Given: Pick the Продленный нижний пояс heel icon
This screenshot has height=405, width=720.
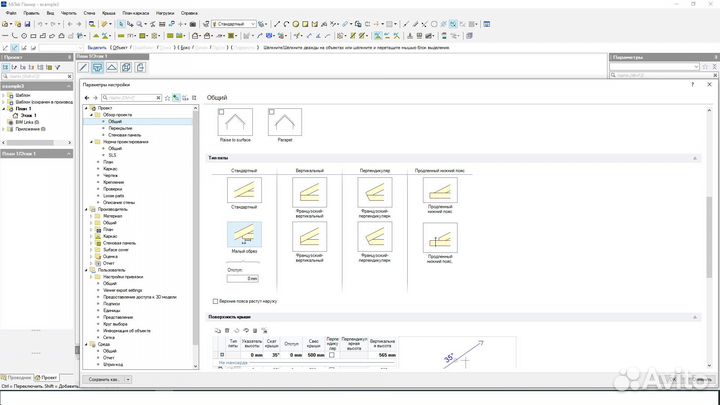Looking at the screenshot, I should click(x=440, y=190).
